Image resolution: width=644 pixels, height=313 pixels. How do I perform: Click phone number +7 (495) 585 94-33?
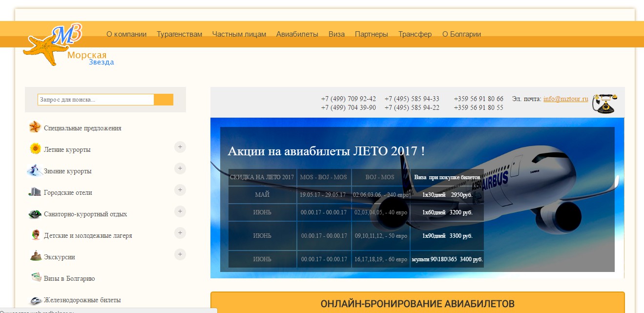coord(412,99)
